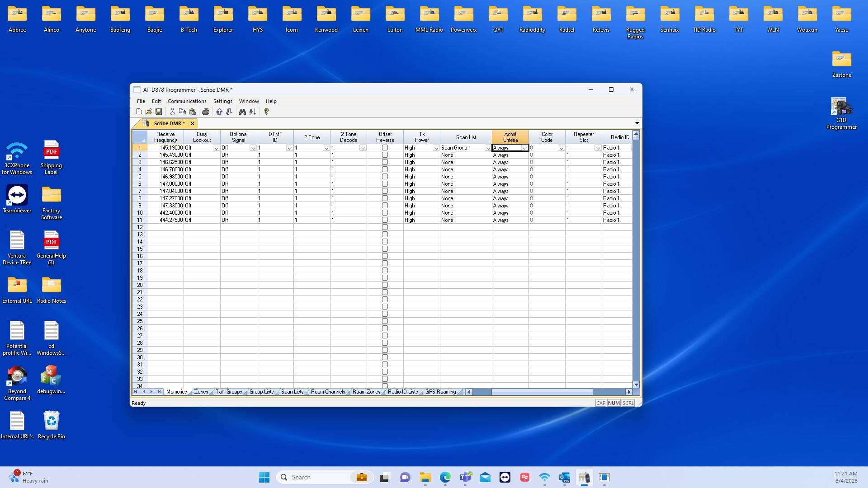Screen dimensions: 868x488
Task: Toggle Offset Reverse checkbox for row 14
Action: pyautogui.click(x=385, y=242)
